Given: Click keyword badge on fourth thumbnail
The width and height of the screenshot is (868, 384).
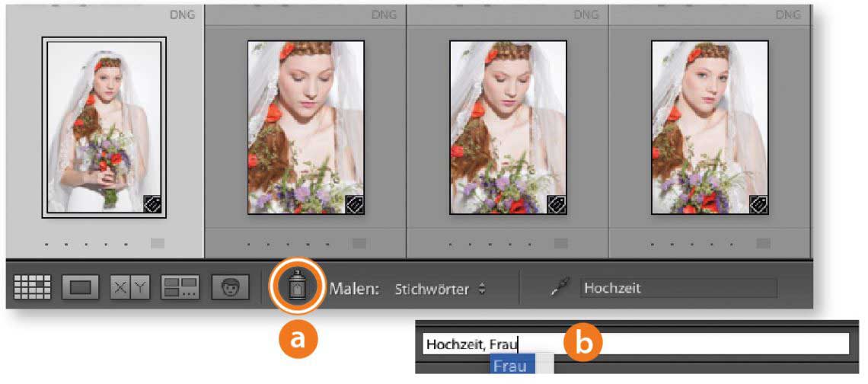Looking at the screenshot, I should (x=758, y=204).
